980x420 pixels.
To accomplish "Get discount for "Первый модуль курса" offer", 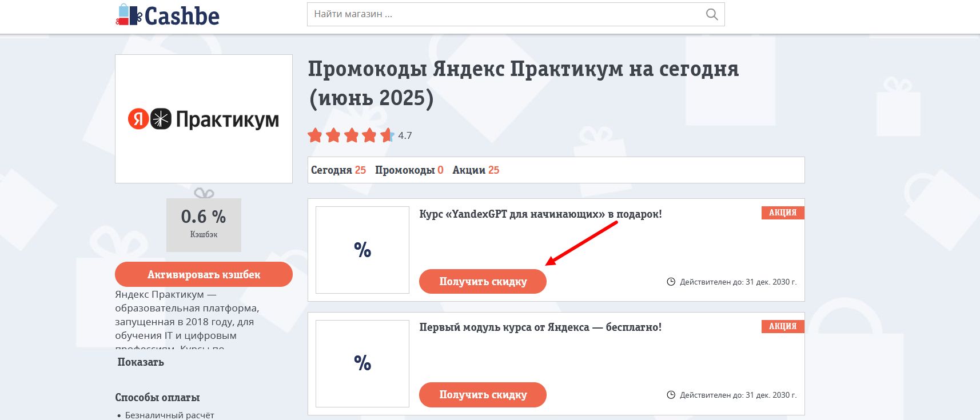I will pyautogui.click(x=483, y=394).
